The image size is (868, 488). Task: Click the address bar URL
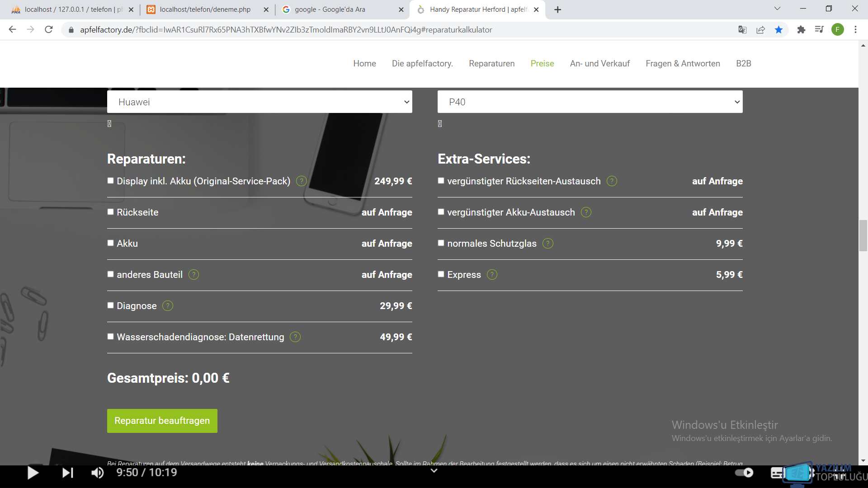tap(286, 30)
